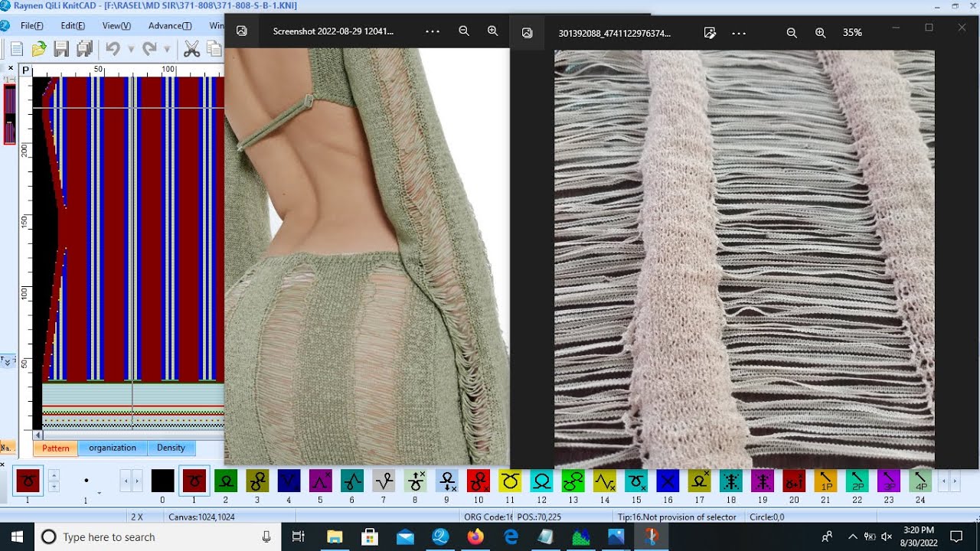Zoom in on the left photo viewer
Image resolution: width=980 pixels, height=551 pixels.
492,31
